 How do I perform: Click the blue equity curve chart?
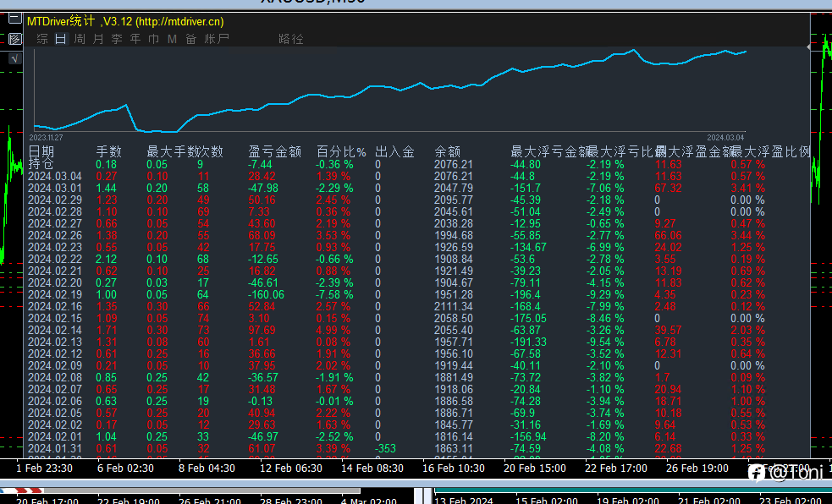click(390, 90)
